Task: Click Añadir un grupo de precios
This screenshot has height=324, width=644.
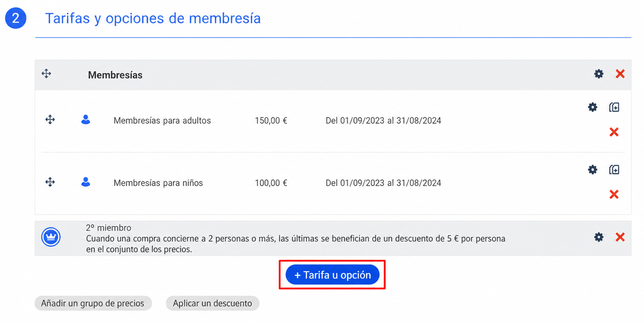Action: point(93,303)
